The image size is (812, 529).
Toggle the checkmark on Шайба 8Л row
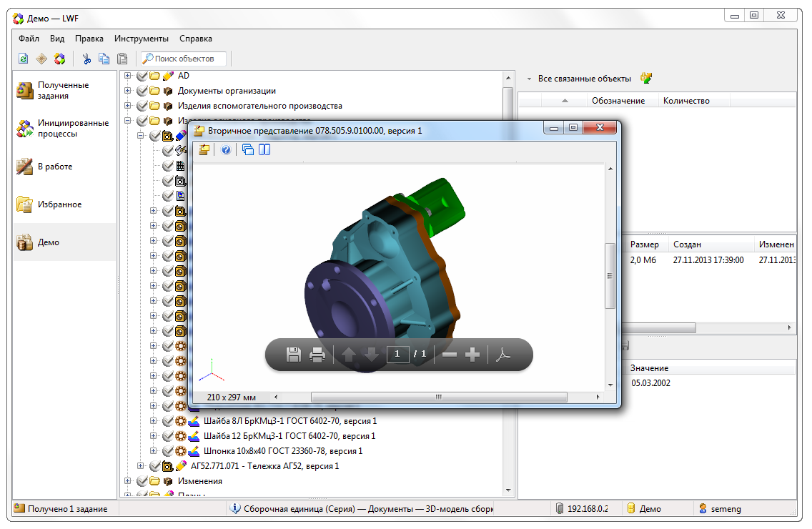168,421
